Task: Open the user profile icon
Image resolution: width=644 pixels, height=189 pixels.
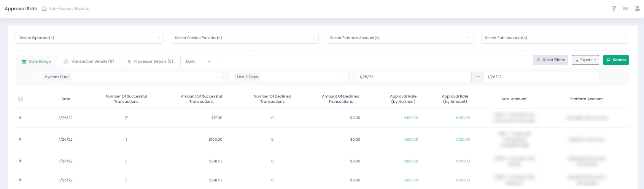Action: [x=638, y=8]
